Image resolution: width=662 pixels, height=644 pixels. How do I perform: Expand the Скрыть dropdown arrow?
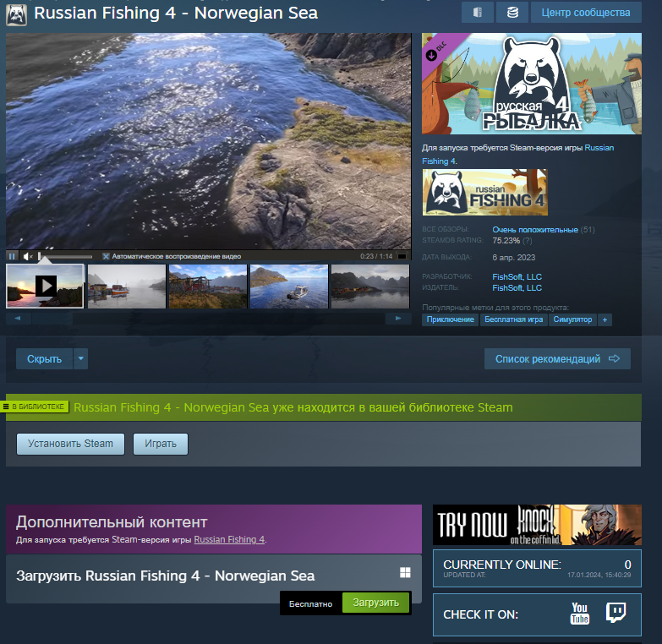(80, 358)
